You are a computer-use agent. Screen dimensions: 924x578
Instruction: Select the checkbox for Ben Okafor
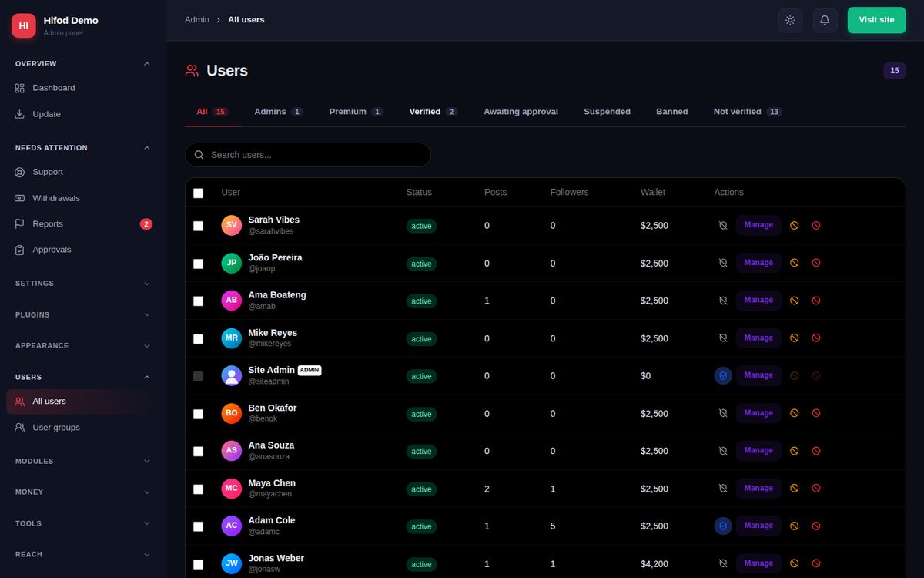coord(198,414)
